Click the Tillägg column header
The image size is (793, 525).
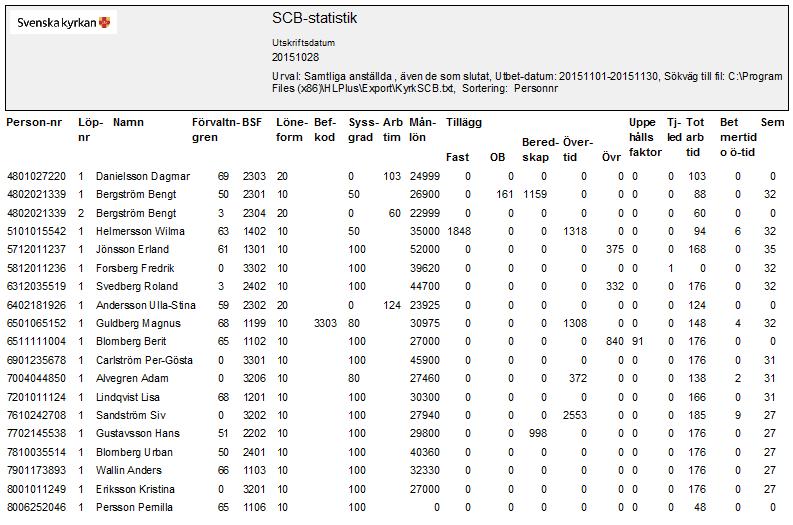coord(463,122)
